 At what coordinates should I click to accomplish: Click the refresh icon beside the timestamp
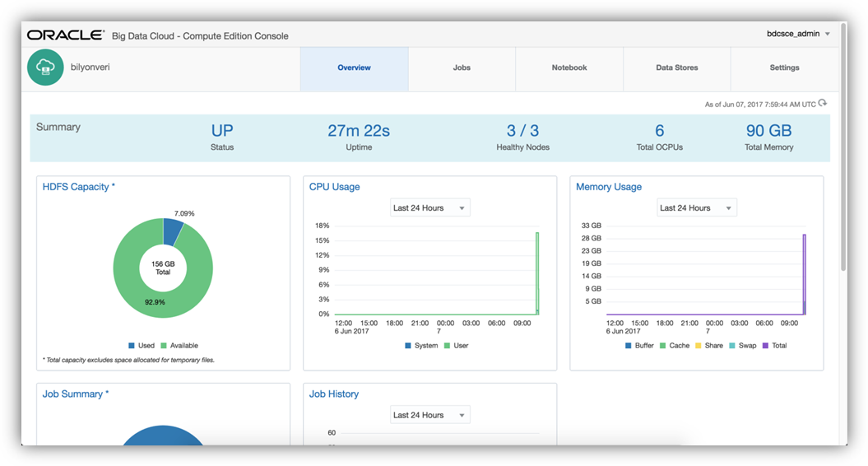[823, 104]
